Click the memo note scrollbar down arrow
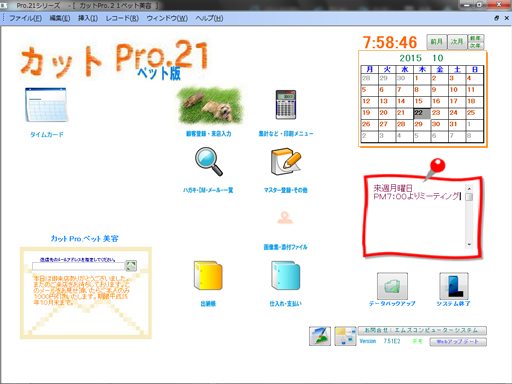Screen dimensions: 512x384 pos(469,244)
